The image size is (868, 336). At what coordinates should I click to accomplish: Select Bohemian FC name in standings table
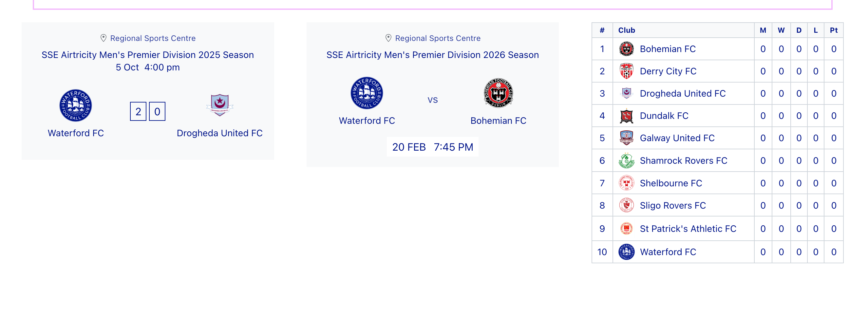(668, 49)
